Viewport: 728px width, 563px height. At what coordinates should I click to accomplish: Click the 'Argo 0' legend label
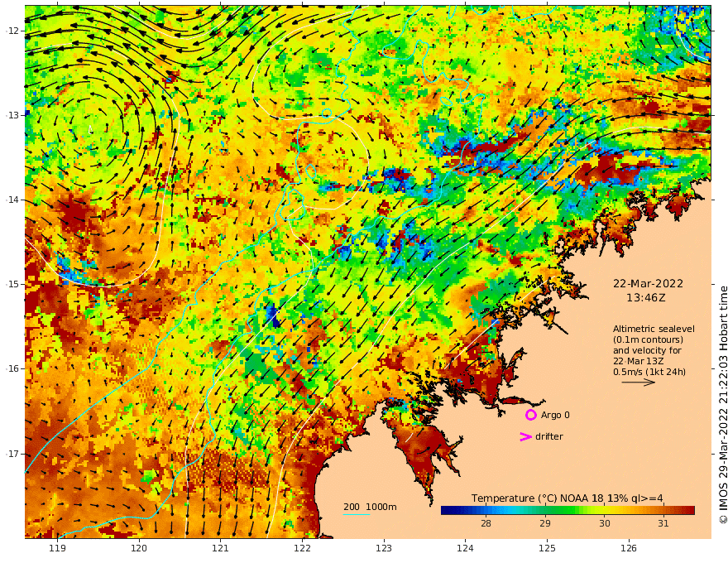coord(555,415)
